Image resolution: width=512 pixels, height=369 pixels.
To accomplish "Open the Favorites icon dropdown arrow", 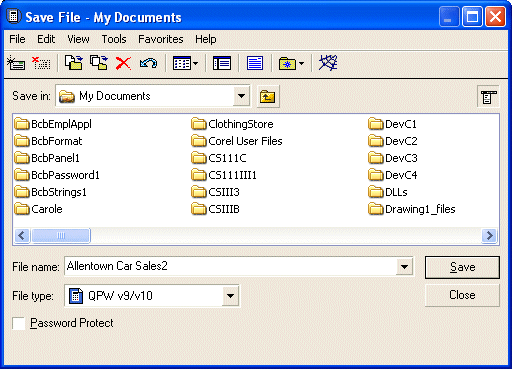I will pyautogui.click(x=301, y=63).
